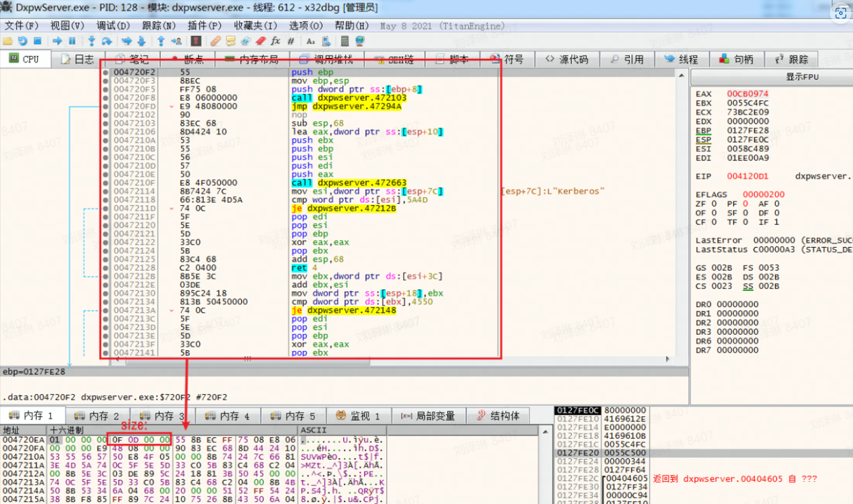
Task: Switch to the 监视 1 watch tab
Action: 359,416
